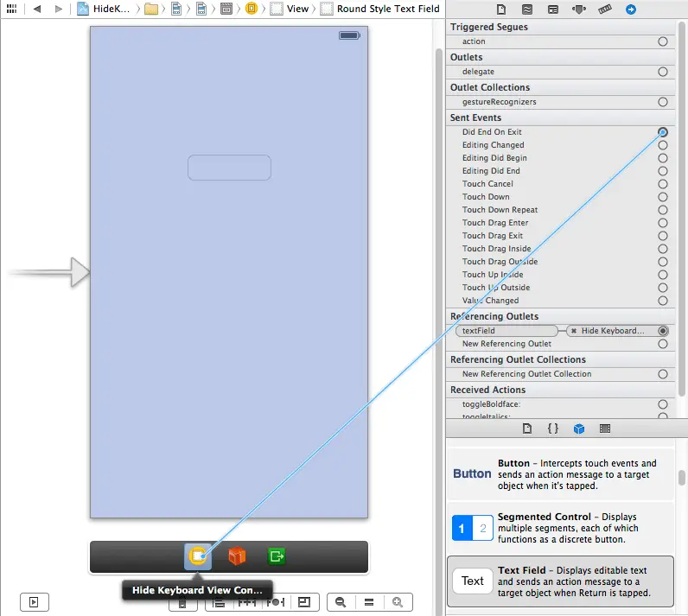
Task: Select the Hide Keyboard View Controller icon
Action: click(198, 556)
